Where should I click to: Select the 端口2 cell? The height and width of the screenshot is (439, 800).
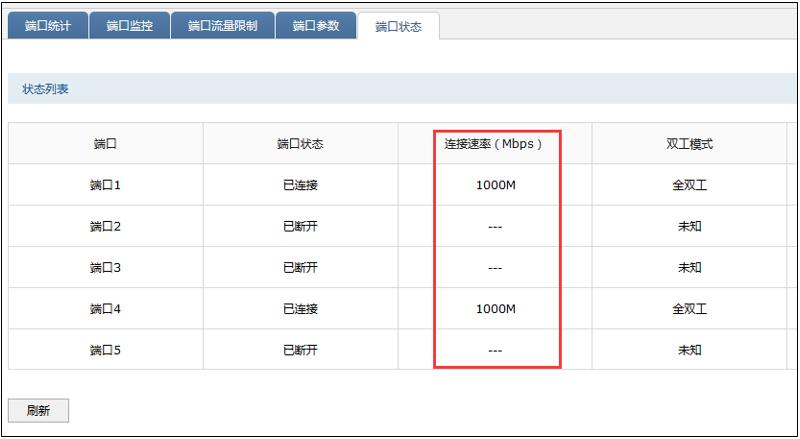pyautogui.click(x=106, y=226)
